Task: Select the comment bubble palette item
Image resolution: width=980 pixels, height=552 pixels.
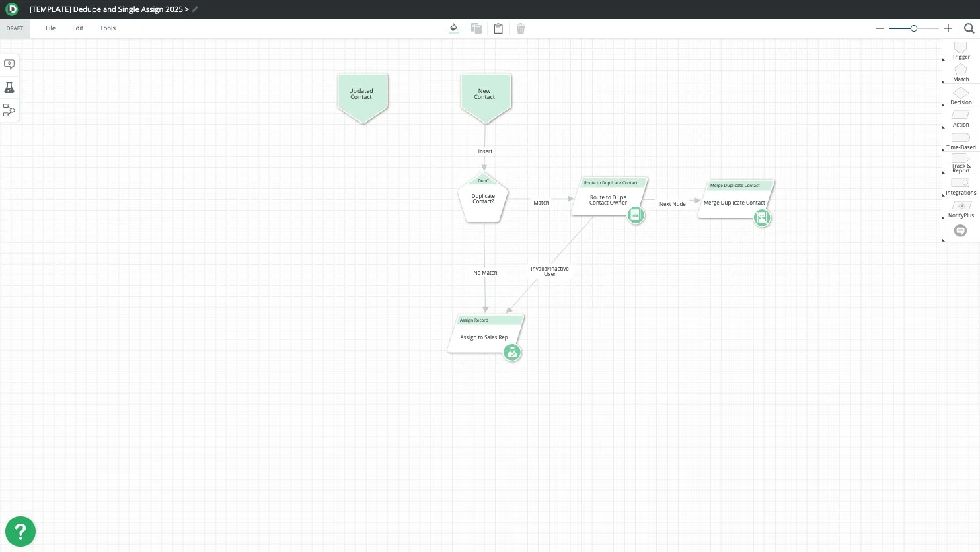Action: (x=960, y=231)
